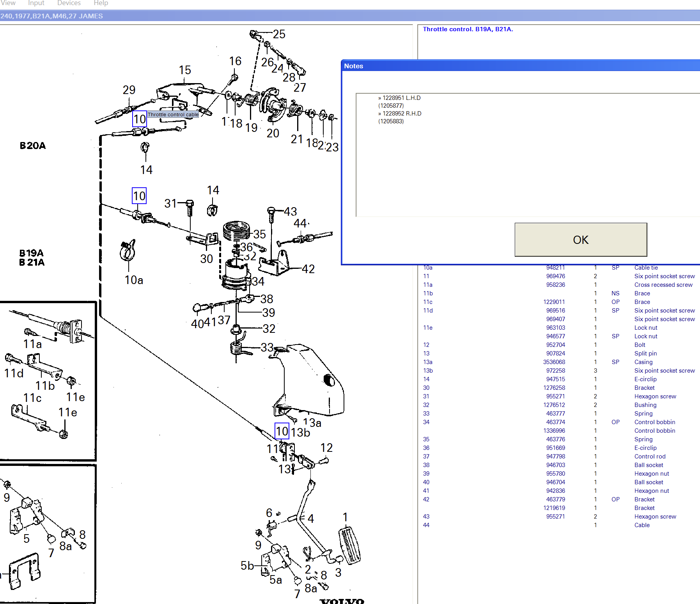This screenshot has height=604, width=700.
Task: Click note line 1228951 L.H.D
Action: (399, 98)
